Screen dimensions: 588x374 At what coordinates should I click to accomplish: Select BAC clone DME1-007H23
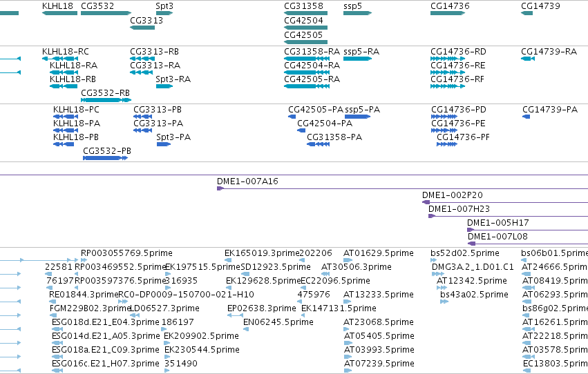point(508,217)
